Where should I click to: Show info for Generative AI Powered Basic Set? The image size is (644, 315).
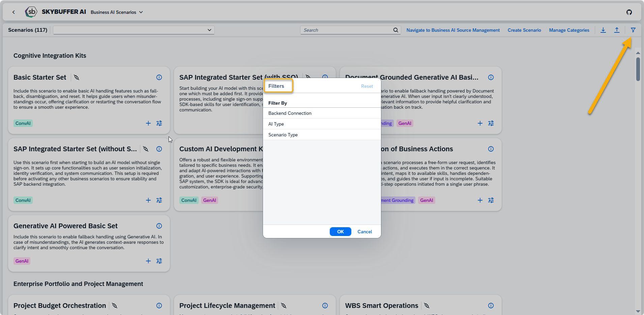[x=159, y=226]
